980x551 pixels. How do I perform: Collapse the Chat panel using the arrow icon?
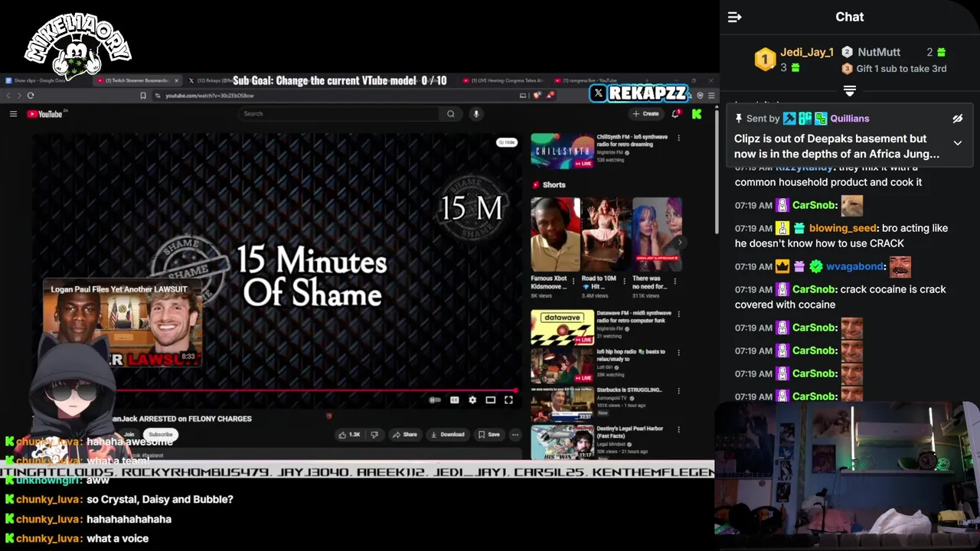tap(734, 17)
